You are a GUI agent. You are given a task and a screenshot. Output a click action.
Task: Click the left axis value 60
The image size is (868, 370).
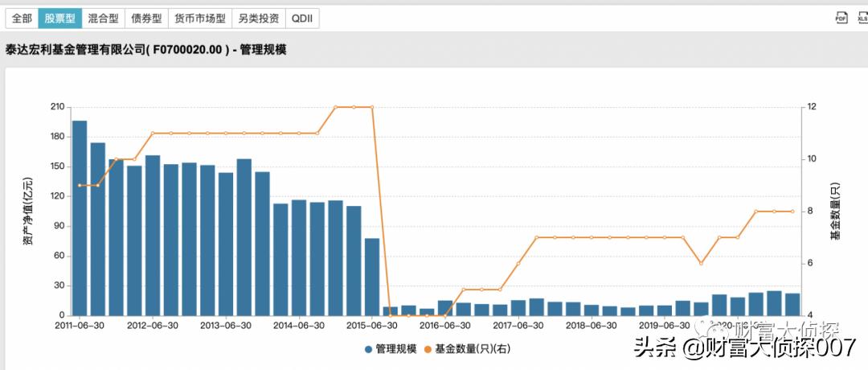pyautogui.click(x=60, y=256)
